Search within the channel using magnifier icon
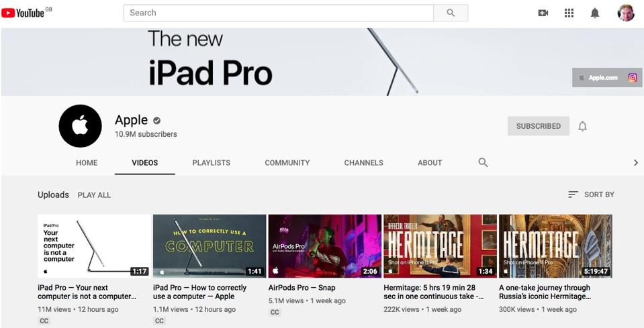 [x=483, y=162]
